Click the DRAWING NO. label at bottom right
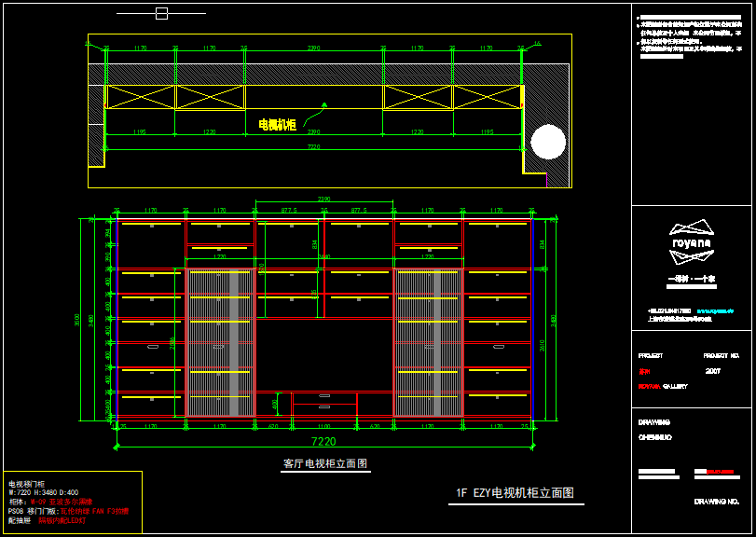Screen dimensions: 756x537 pyautogui.click(x=716, y=502)
